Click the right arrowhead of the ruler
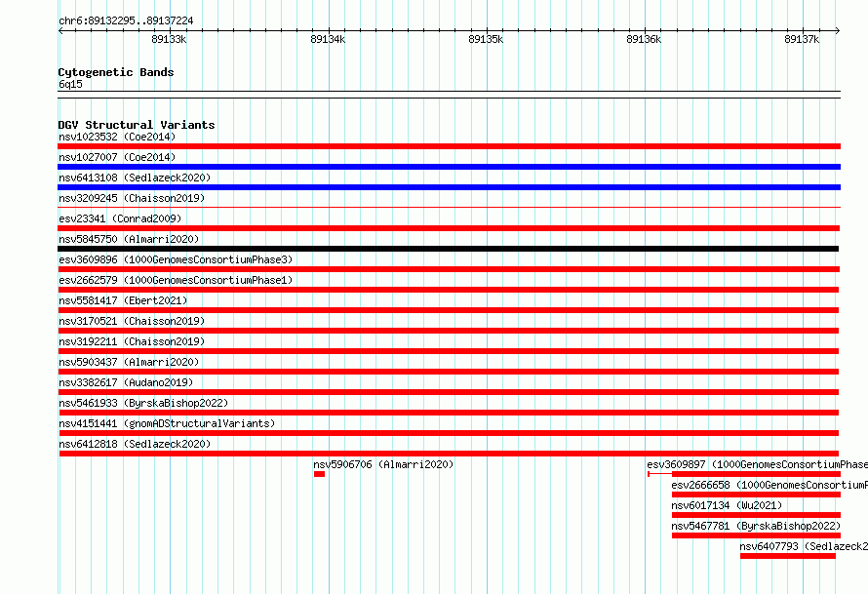The height and width of the screenshot is (594, 868). click(838, 31)
